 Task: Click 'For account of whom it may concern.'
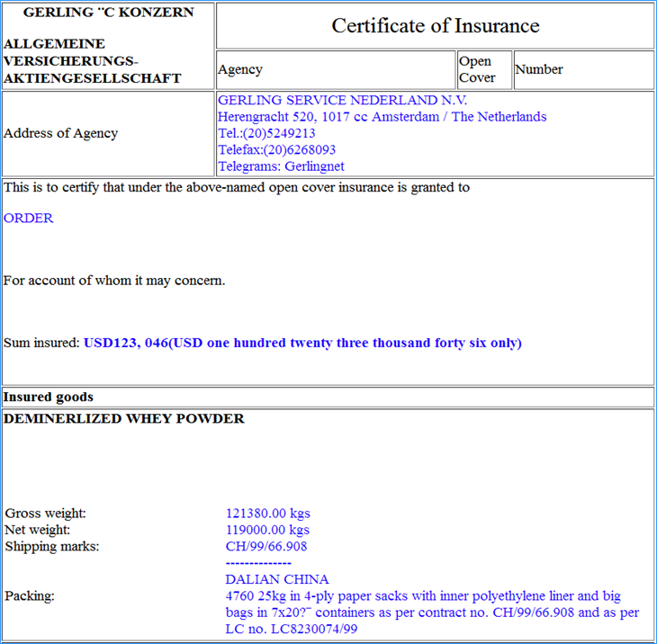[114, 281]
